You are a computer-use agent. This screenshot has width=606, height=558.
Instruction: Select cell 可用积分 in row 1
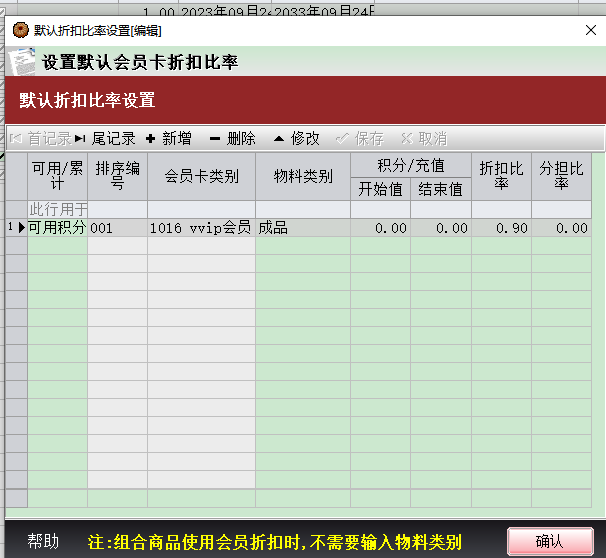pyautogui.click(x=58, y=228)
